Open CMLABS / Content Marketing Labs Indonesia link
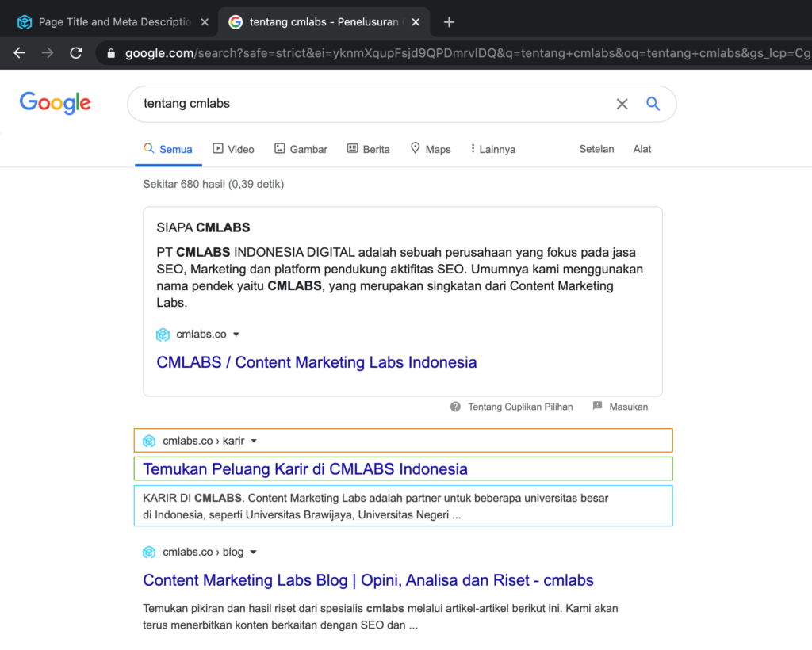 click(x=316, y=362)
